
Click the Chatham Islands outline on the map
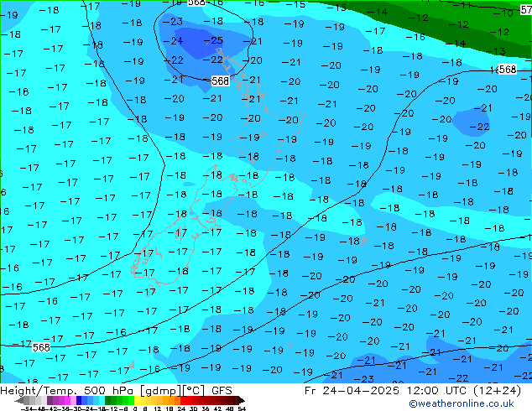[363, 241]
